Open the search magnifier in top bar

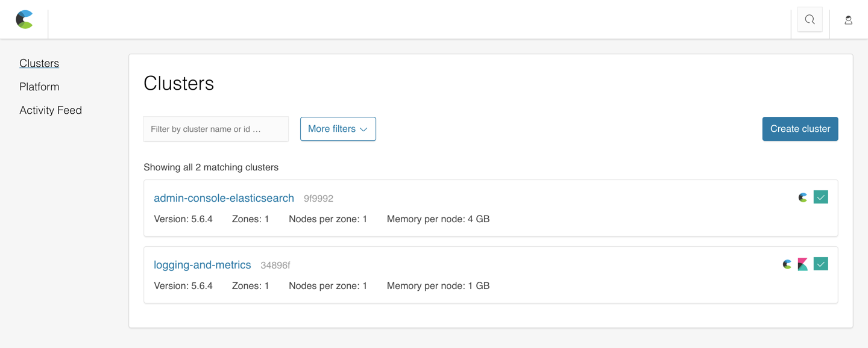point(810,20)
